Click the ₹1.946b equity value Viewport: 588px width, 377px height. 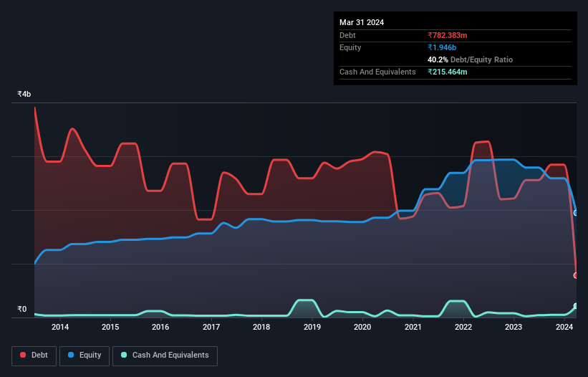tap(442, 47)
